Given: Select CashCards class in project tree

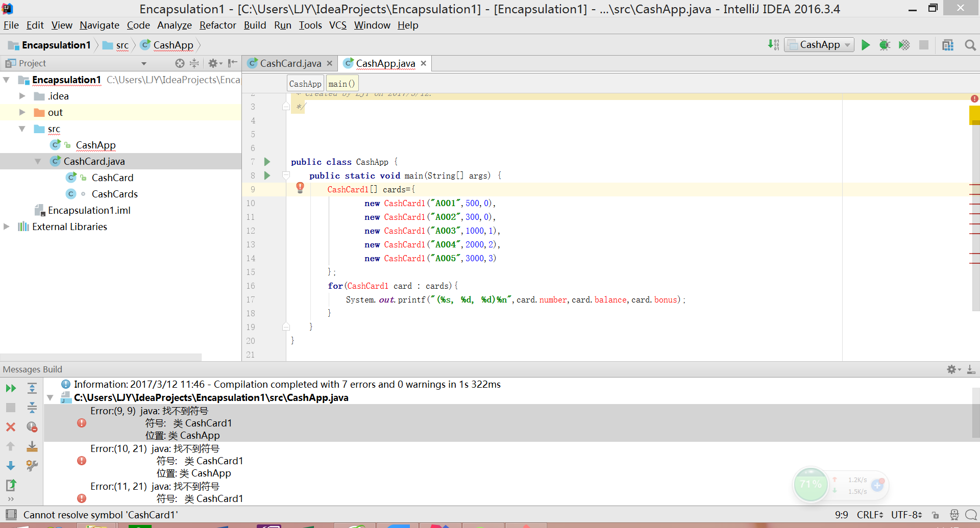Looking at the screenshot, I should 115,194.
